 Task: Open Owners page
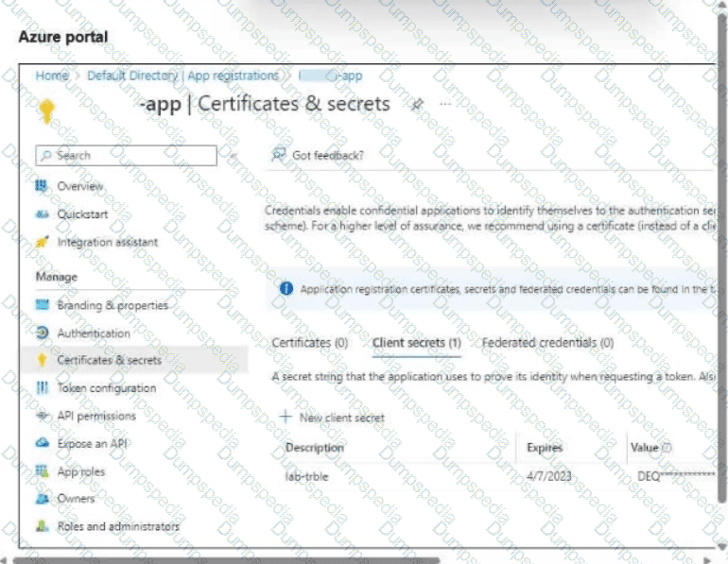76,499
